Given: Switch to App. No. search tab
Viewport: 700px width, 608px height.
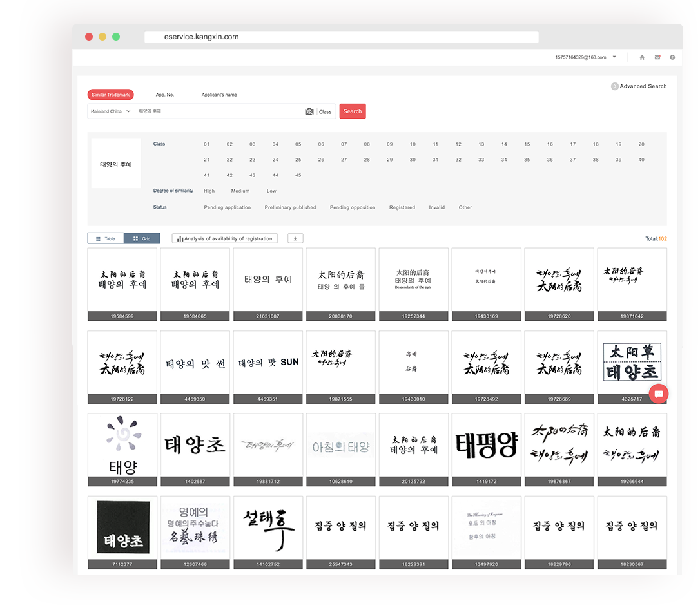Looking at the screenshot, I should click(x=165, y=95).
